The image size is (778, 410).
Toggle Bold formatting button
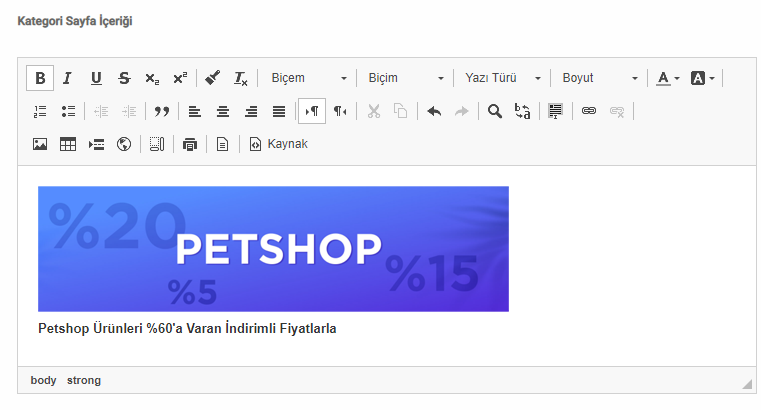[x=40, y=78]
